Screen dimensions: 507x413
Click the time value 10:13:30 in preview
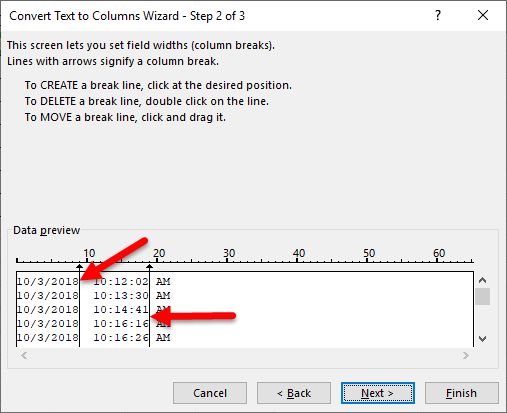click(121, 296)
